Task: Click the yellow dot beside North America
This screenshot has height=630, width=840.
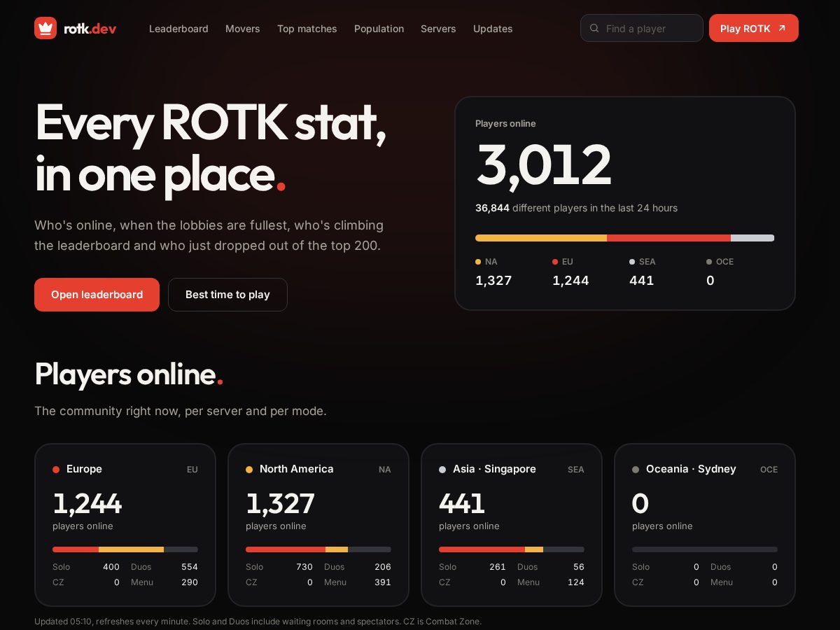Action: pos(249,470)
